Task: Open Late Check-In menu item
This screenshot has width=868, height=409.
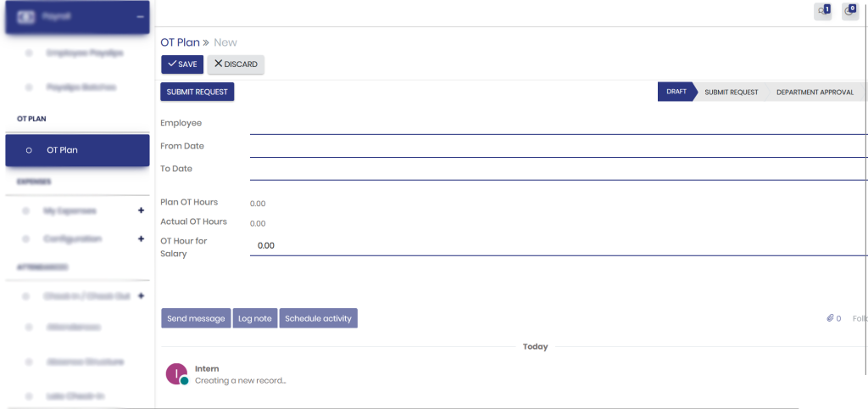Action: tap(75, 396)
